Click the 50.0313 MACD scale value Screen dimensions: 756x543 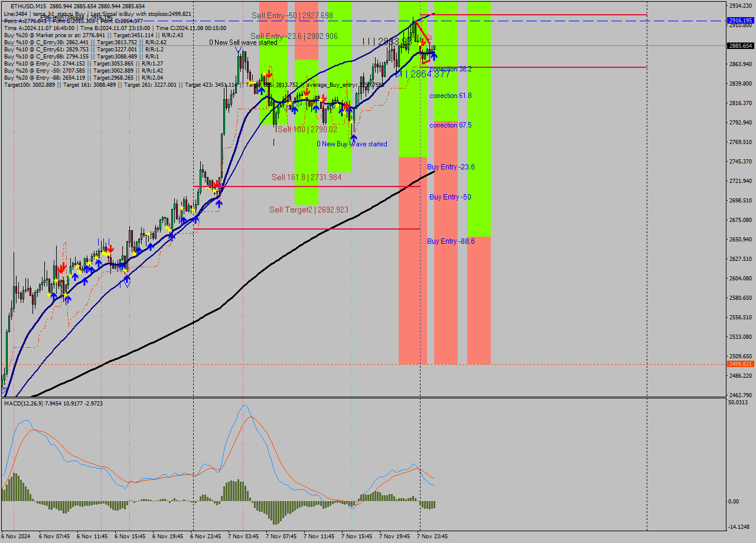coord(738,403)
